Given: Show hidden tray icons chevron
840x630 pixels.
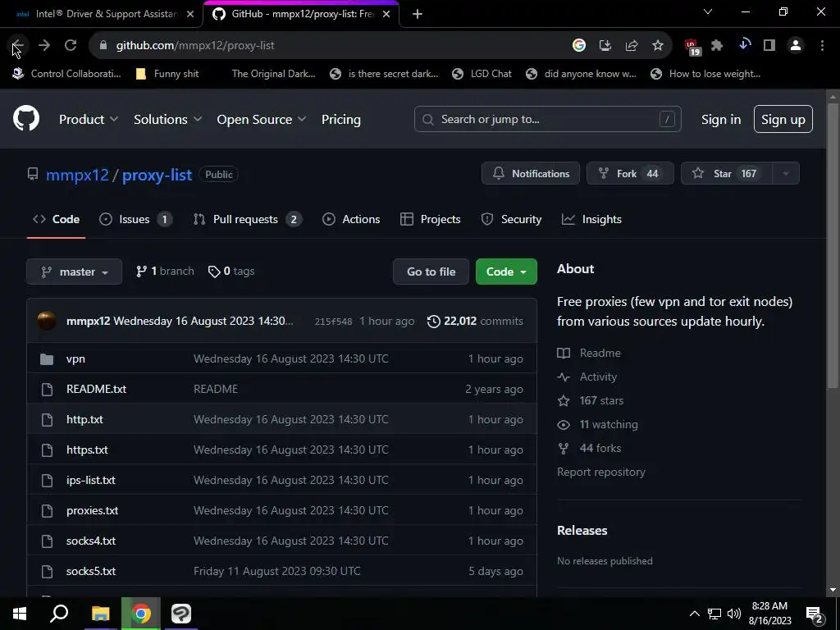Looking at the screenshot, I should pos(694,614).
